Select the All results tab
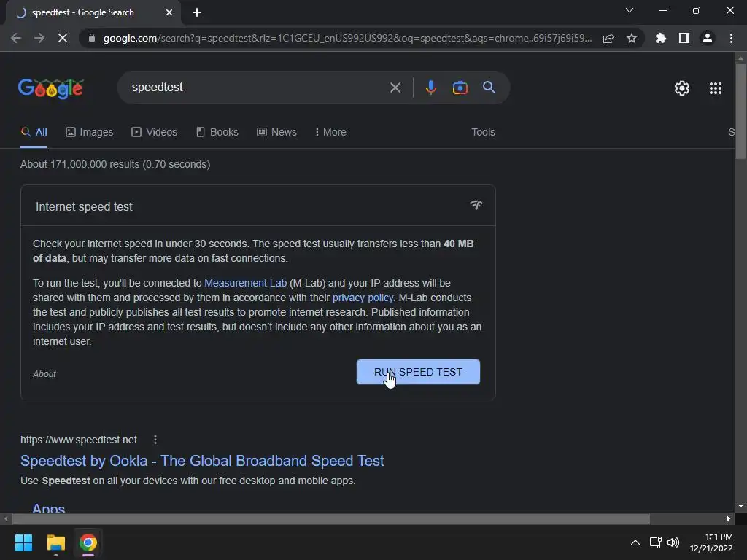 pyautogui.click(x=34, y=132)
